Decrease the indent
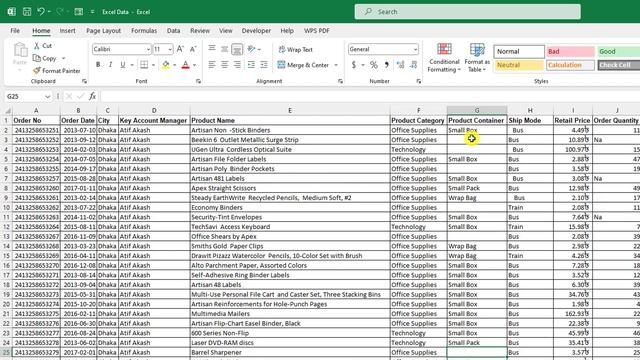Viewport: 640px width, 360px height. click(251, 65)
